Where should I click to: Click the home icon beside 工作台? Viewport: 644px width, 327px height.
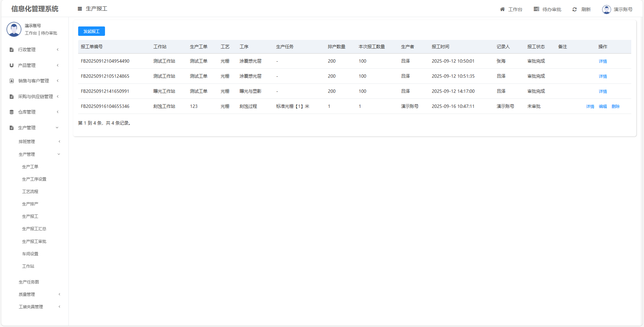502,9
